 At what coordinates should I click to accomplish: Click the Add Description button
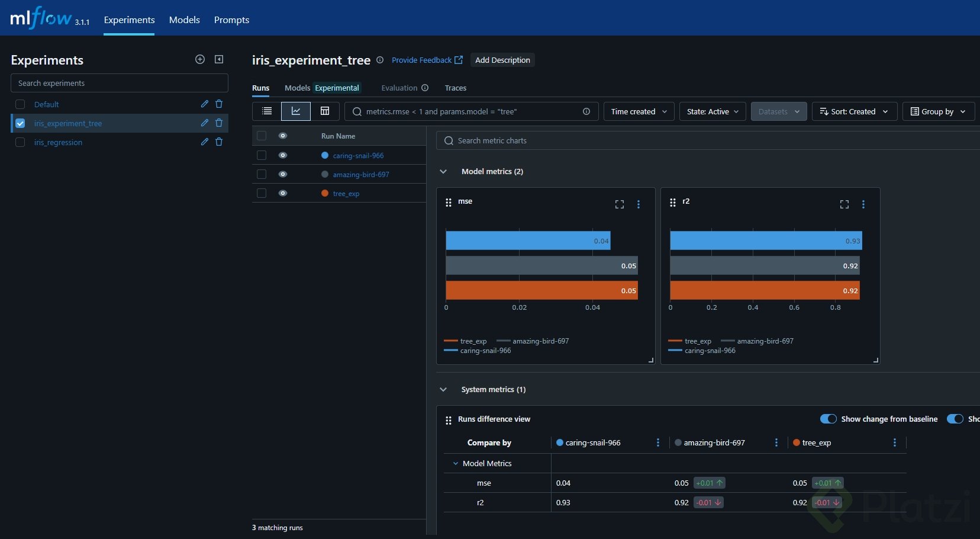pos(502,60)
